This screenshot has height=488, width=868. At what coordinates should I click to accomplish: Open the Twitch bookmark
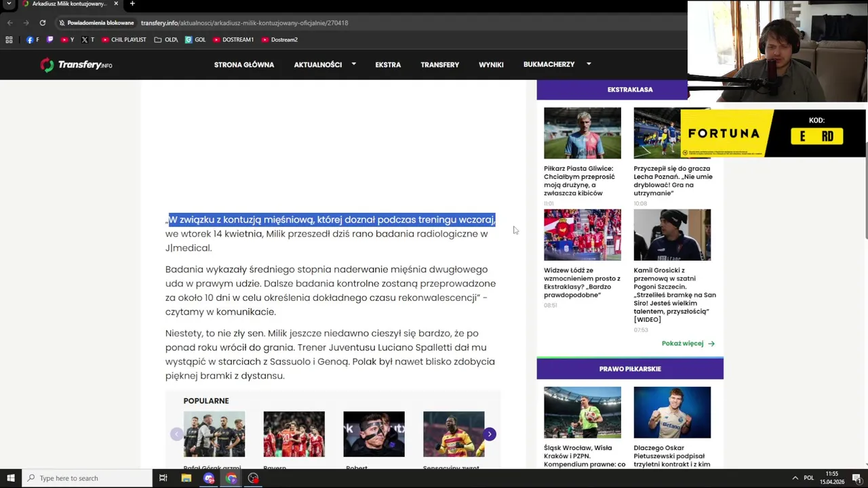50,40
